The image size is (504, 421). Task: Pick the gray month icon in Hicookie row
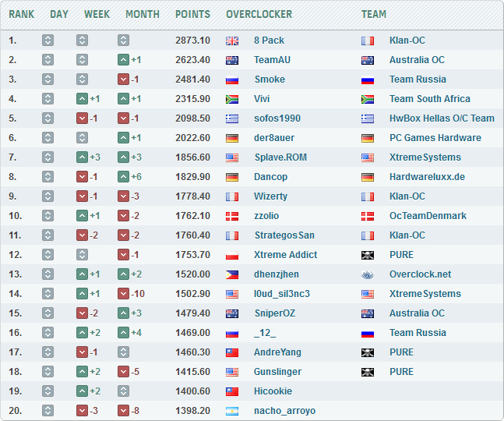[123, 391]
